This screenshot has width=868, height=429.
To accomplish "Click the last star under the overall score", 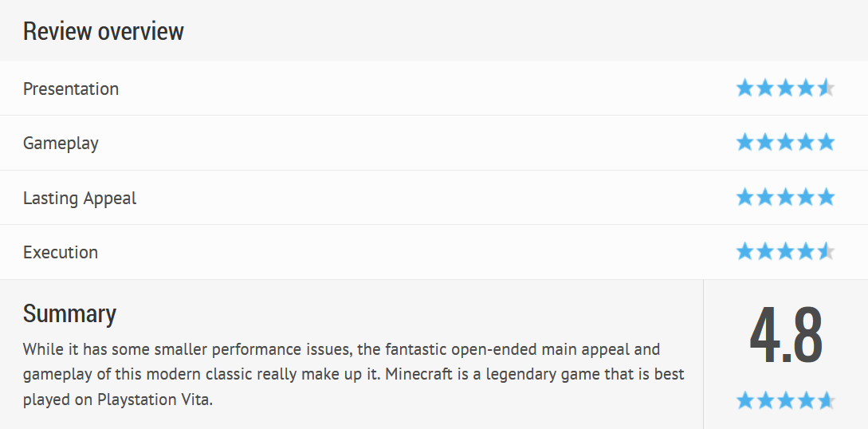I will pos(826,399).
